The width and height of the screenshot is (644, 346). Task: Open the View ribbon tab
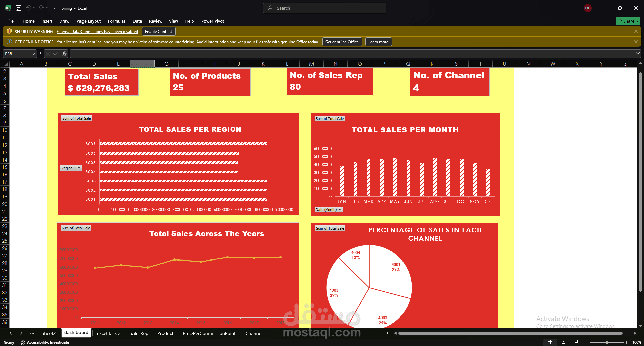(173, 21)
